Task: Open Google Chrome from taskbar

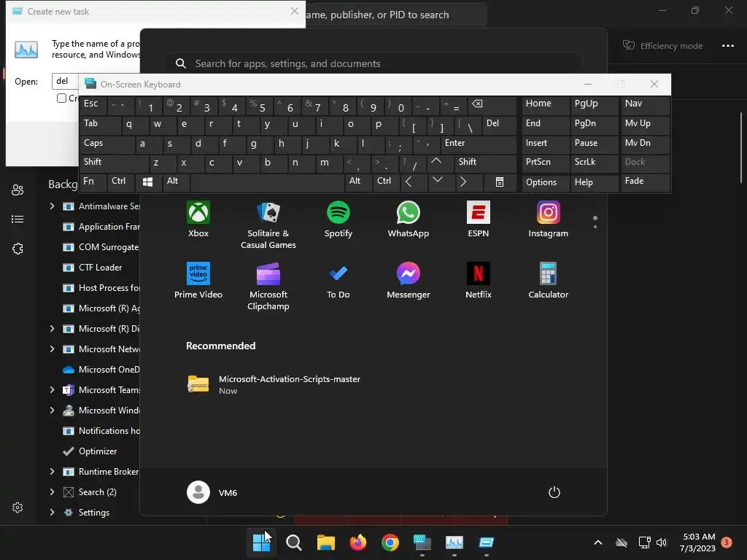Action: coord(390,542)
